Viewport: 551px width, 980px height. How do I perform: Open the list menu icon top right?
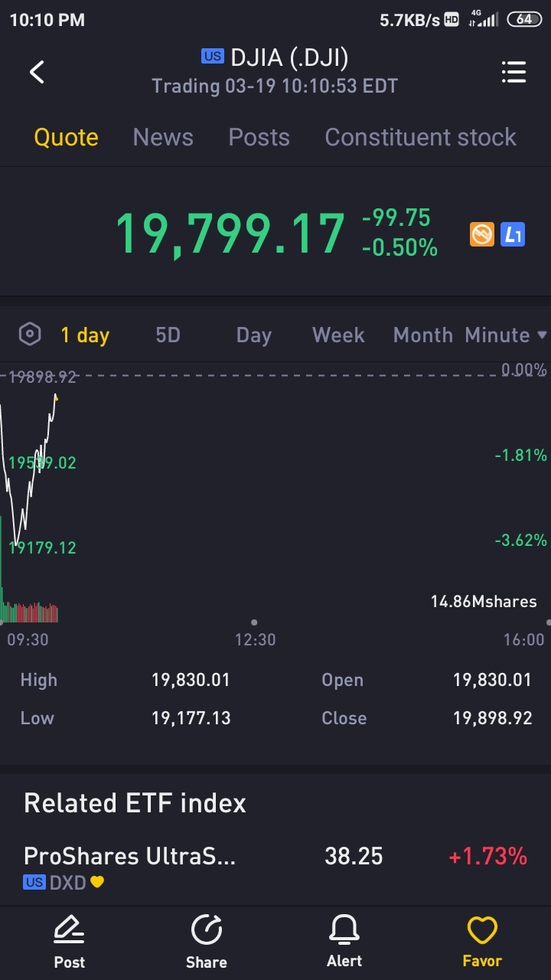coord(514,72)
